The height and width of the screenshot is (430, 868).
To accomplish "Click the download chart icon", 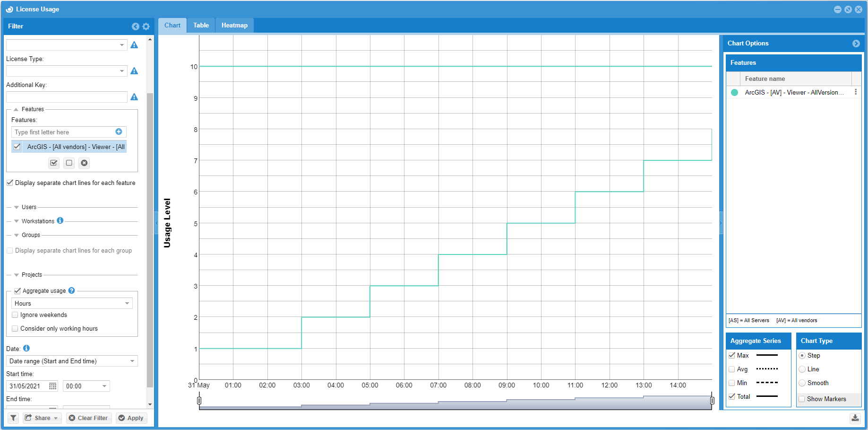I will pos(855,418).
